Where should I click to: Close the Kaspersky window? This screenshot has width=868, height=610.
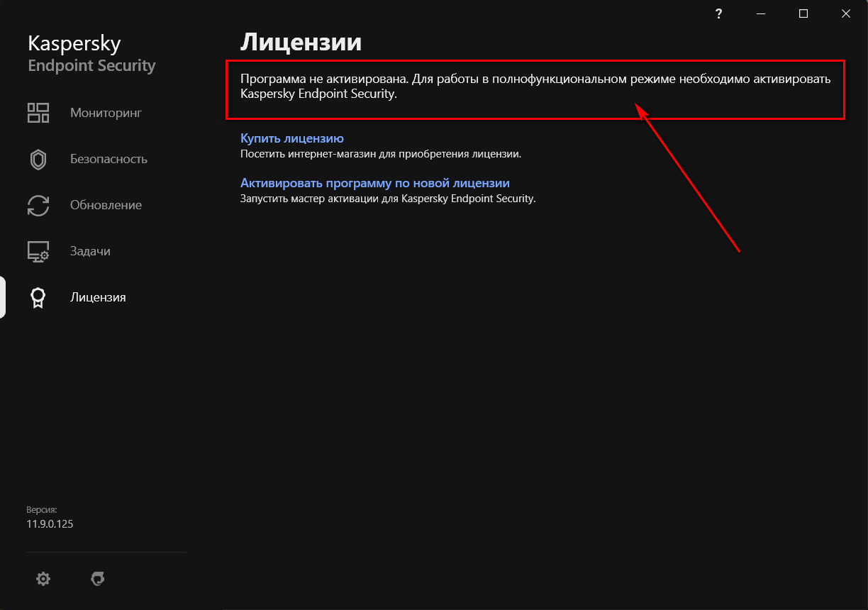coord(846,13)
